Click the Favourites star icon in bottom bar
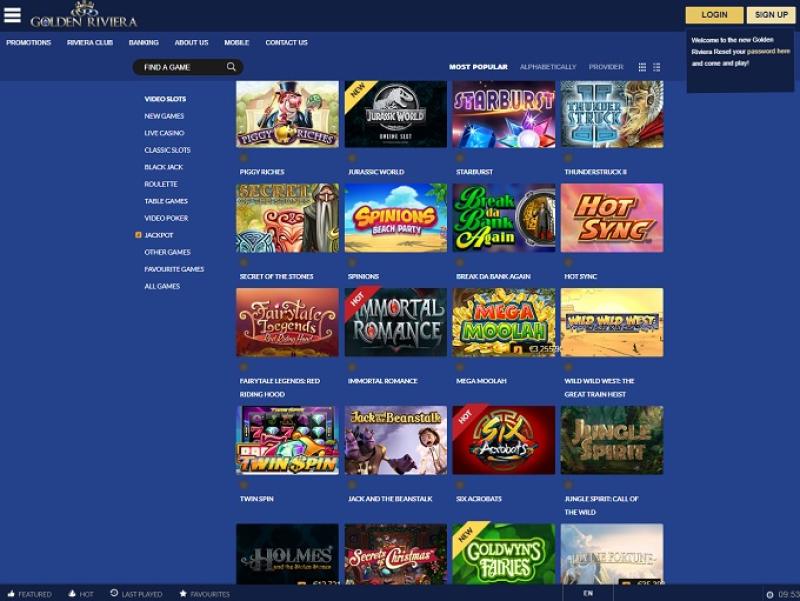Screen dimensions: 800x601 pyautogui.click(x=183, y=594)
